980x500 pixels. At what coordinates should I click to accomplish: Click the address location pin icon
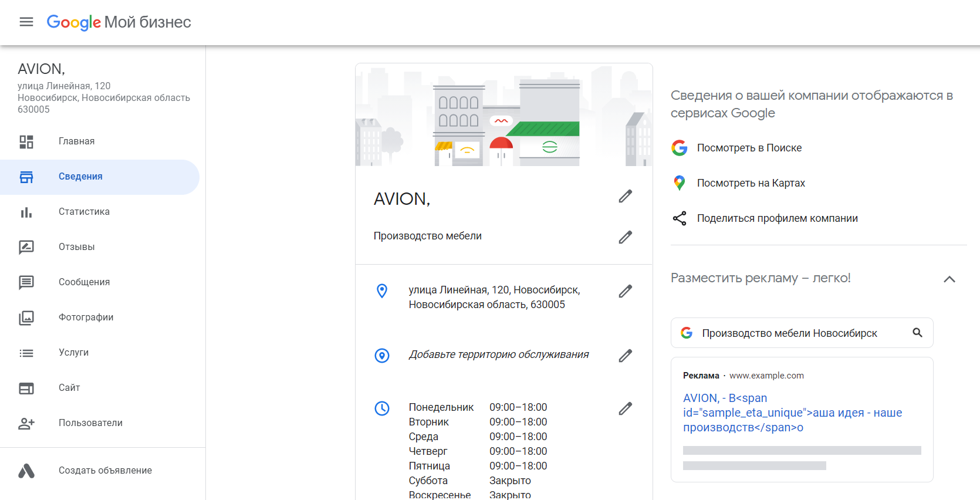click(382, 291)
